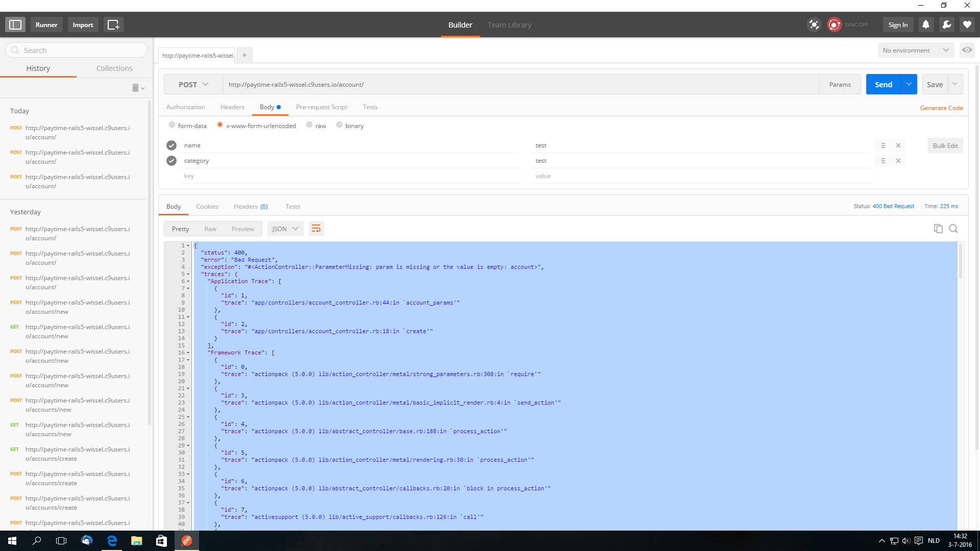
Task: Open Send options dropdown arrow
Action: point(909,84)
